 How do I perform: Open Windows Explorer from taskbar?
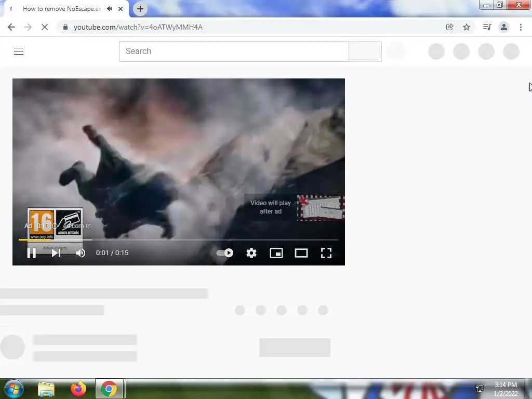(x=46, y=389)
